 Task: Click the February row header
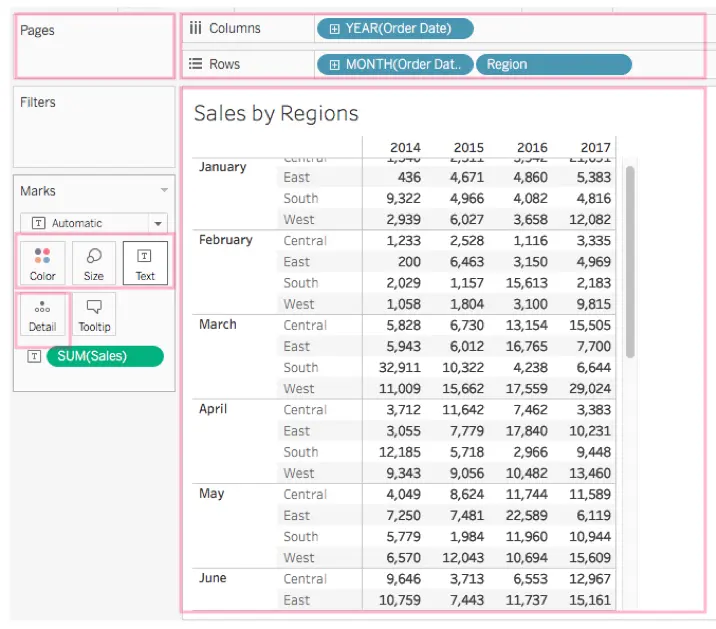[x=226, y=240]
